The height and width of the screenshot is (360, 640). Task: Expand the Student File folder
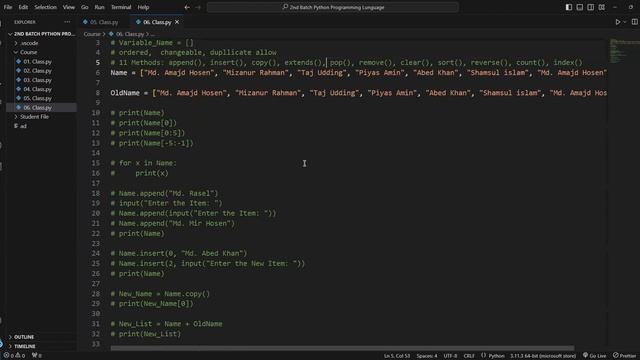pos(41,117)
